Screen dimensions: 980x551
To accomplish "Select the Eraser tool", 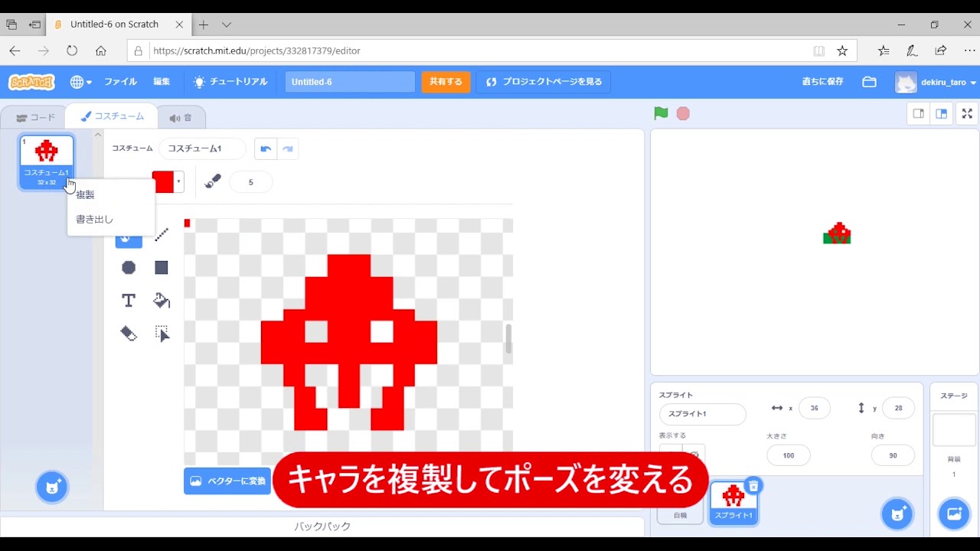I will point(129,333).
